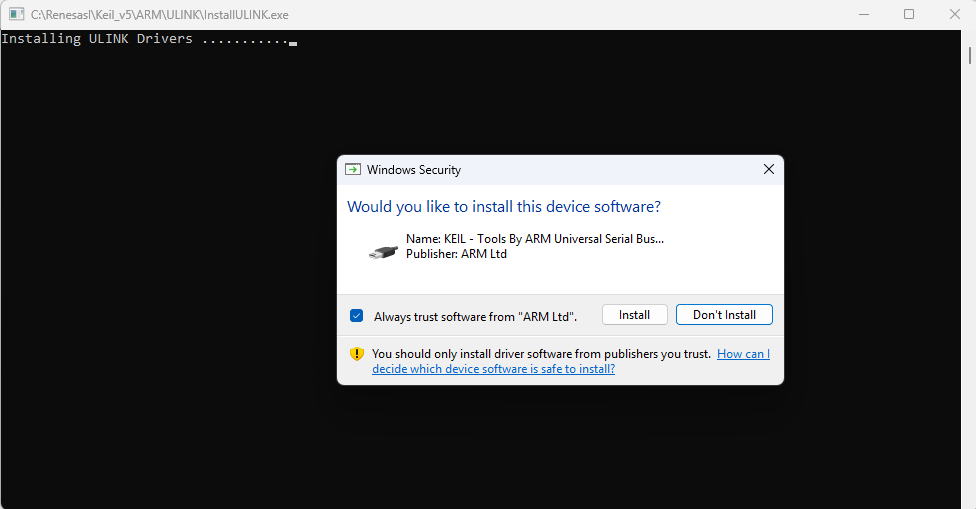This screenshot has width=976, height=509.
Task: Open the console window system menu icon
Action: [17, 15]
